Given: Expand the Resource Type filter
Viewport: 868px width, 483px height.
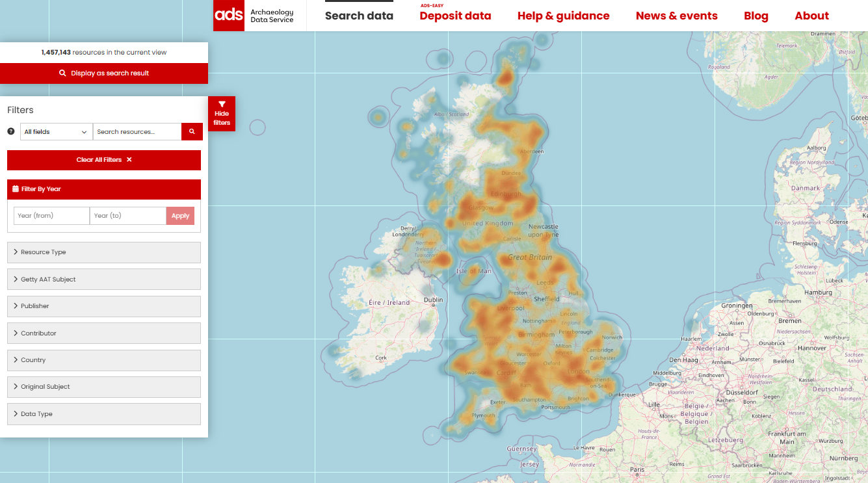Looking at the screenshot, I should [x=103, y=252].
